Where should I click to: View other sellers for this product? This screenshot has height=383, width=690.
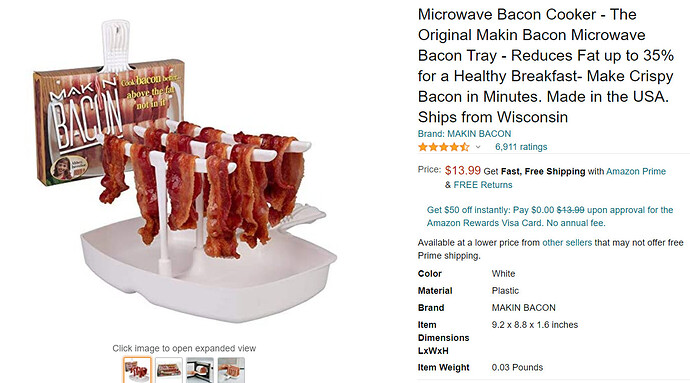(567, 243)
